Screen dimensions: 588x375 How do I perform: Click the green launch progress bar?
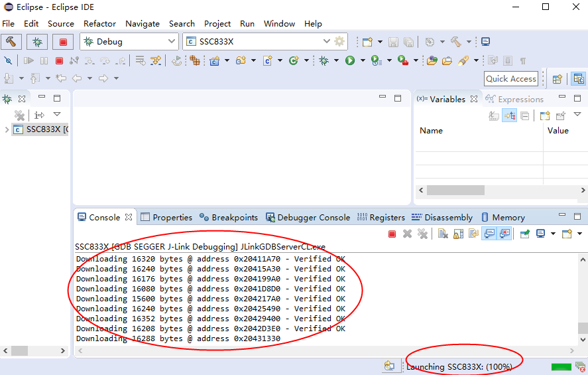[561, 367]
